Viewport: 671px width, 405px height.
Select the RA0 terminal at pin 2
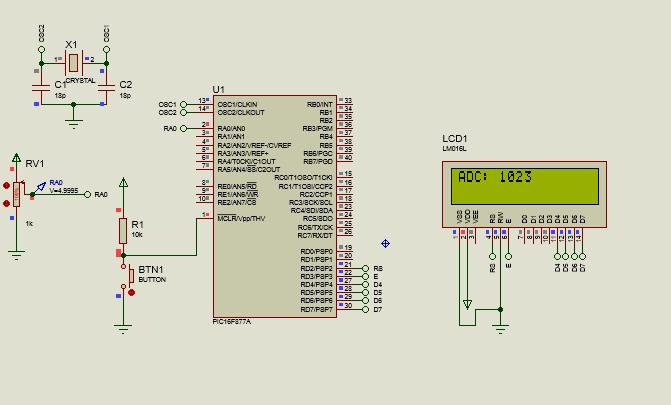(184, 128)
